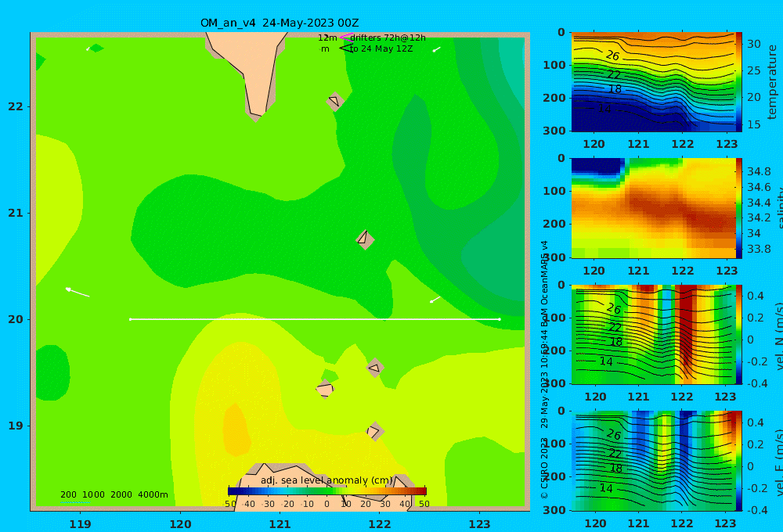783x532 pixels.
Task: Open the salinity depth section plot
Action: click(x=653, y=208)
